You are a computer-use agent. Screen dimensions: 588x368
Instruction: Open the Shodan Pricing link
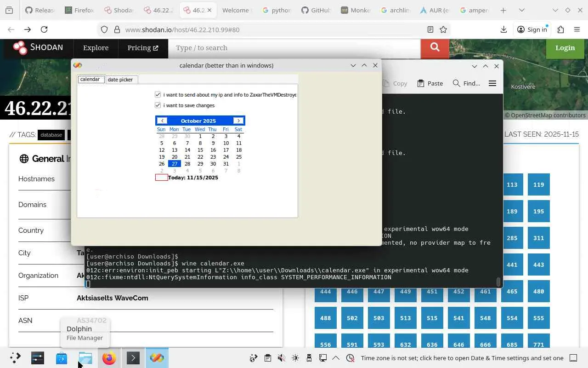point(142,48)
